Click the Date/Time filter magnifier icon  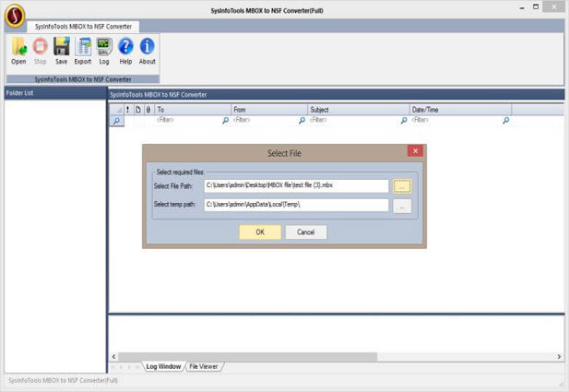pyautogui.click(x=506, y=120)
